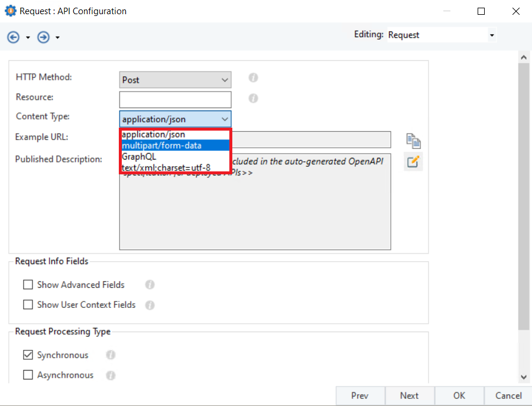The height and width of the screenshot is (406, 532).
Task: Click info icon beside Show Advanced Fields
Action: pos(150,285)
